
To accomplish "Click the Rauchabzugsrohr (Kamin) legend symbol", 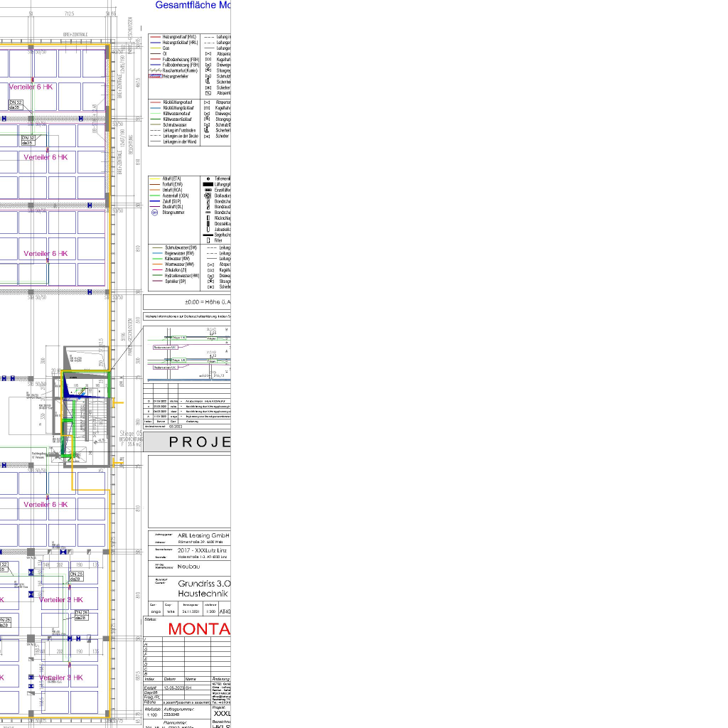I will pyautogui.click(x=155, y=70).
